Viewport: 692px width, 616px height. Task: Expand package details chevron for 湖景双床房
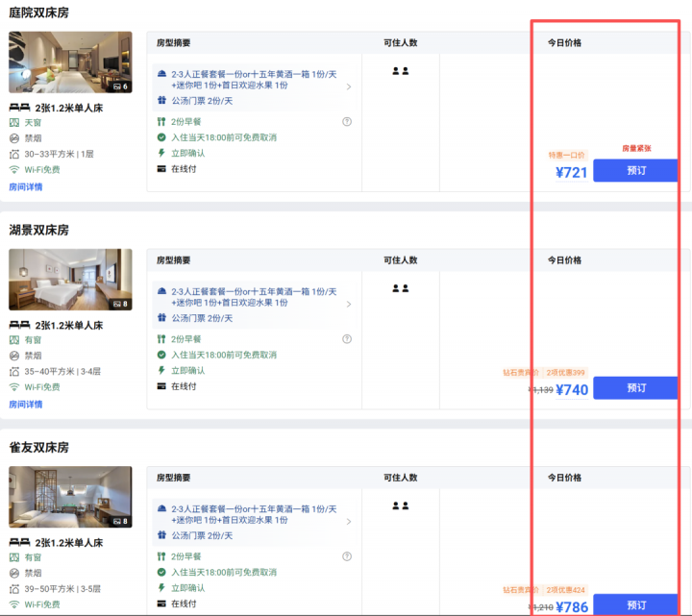tap(348, 304)
